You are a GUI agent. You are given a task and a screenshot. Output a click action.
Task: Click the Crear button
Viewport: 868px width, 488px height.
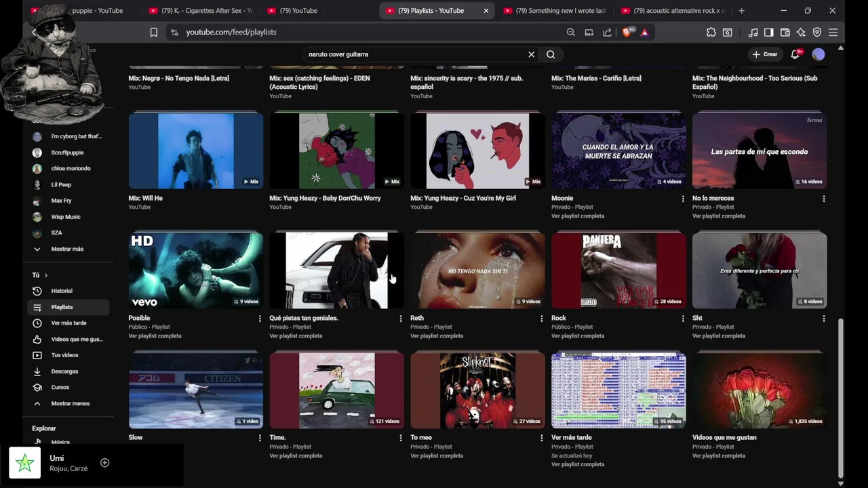(765, 54)
